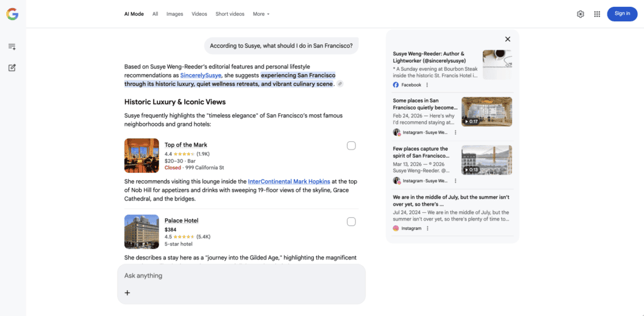Open 'Few places capture the spirit' source
This screenshot has height=316, width=644.
tap(422, 152)
